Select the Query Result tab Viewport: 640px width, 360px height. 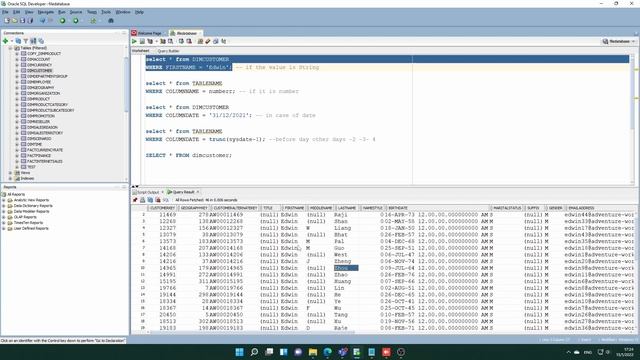pyautogui.click(x=183, y=192)
